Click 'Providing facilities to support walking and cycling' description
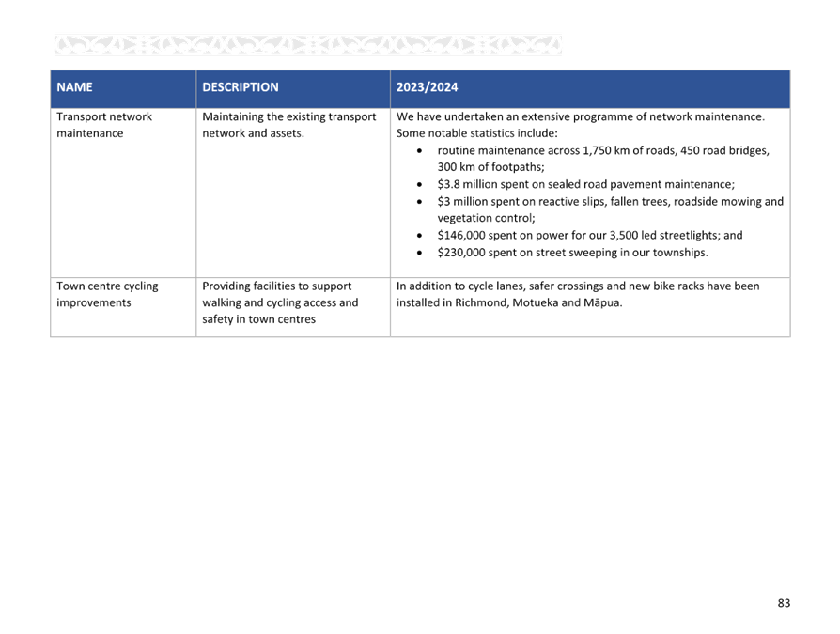 pos(280,302)
